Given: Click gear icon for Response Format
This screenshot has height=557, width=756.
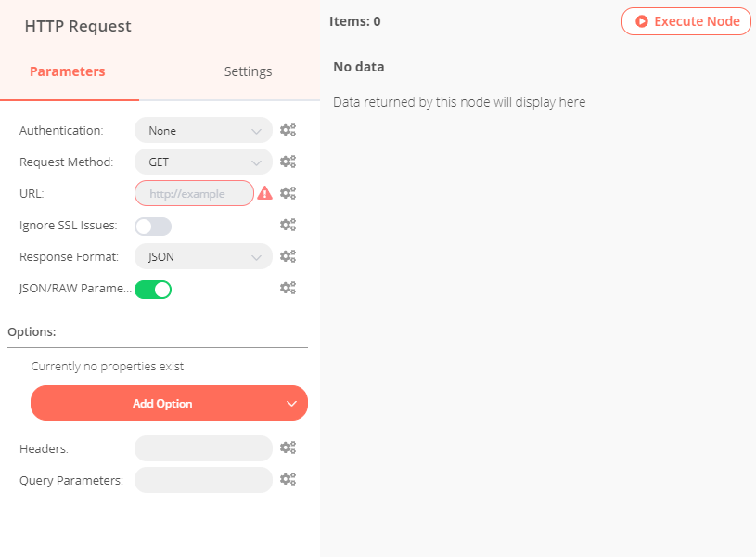Looking at the screenshot, I should click(x=288, y=256).
